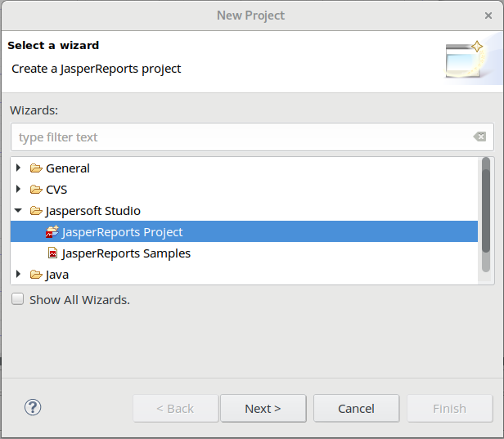Click the Java folder icon
Screen dimensions: 504x439
coord(36,275)
